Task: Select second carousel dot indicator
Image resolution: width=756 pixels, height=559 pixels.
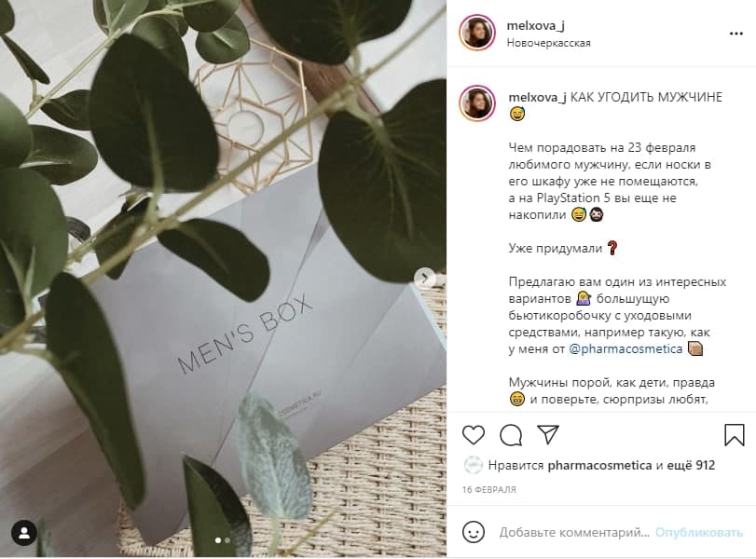Action: (x=227, y=540)
